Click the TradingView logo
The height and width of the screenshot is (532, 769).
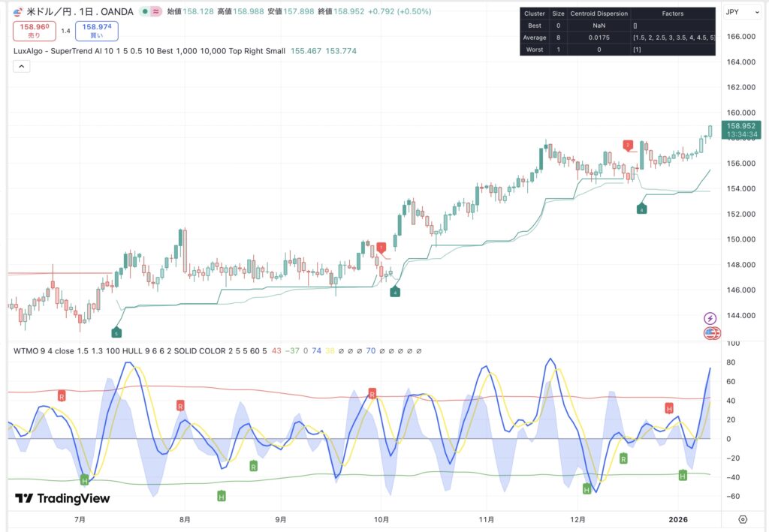(x=62, y=498)
